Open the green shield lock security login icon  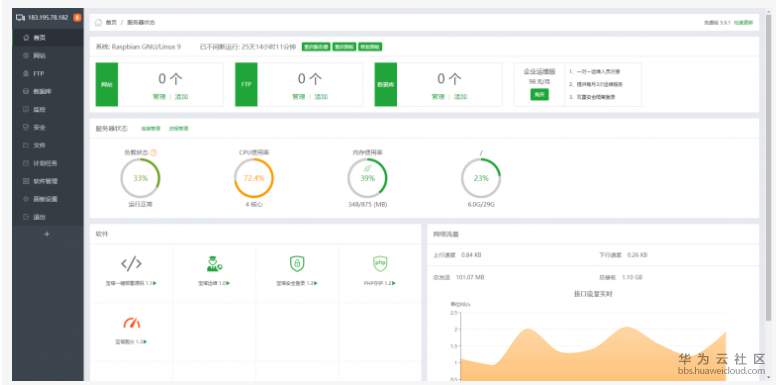297,264
